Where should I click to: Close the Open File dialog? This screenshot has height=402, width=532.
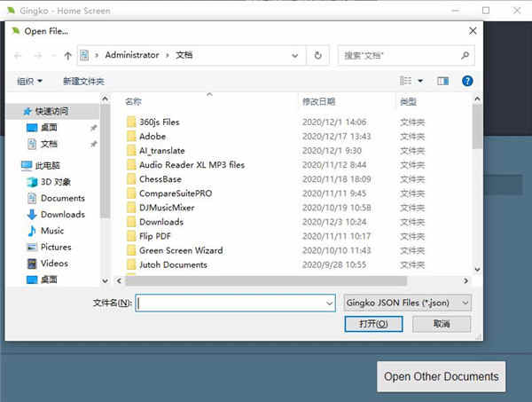pyautogui.click(x=473, y=31)
